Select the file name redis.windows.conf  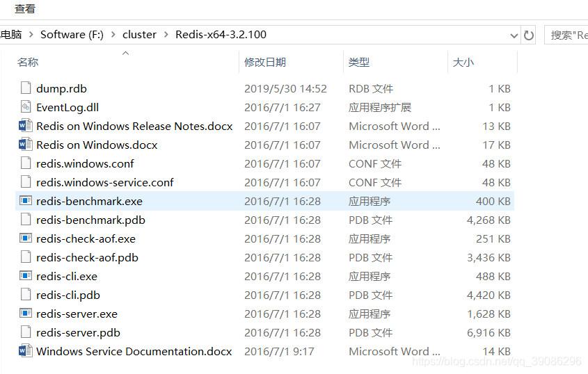[x=85, y=164]
